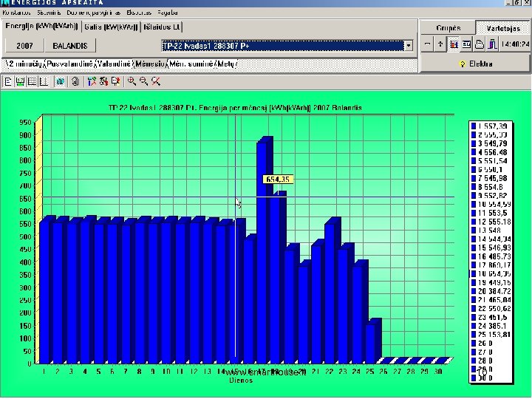Image resolution: width=532 pixels, height=399 pixels.
Task: Click the plus button beside the clock
Action: tap(440, 44)
